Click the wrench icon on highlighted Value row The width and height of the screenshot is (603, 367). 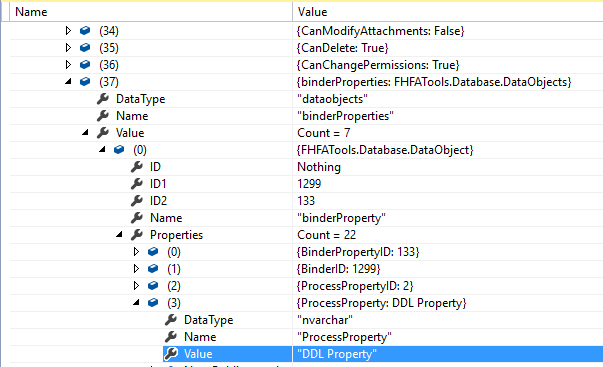(171, 354)
